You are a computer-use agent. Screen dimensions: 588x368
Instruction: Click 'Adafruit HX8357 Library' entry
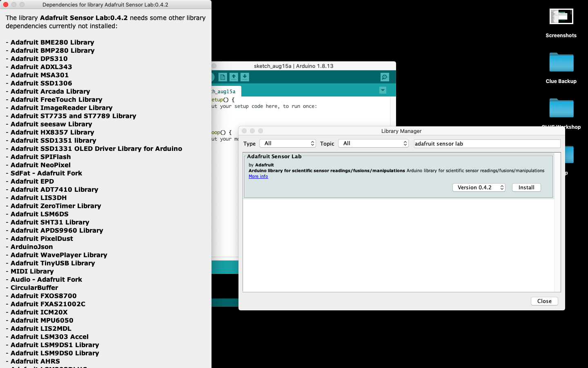(x=52, y=132)
